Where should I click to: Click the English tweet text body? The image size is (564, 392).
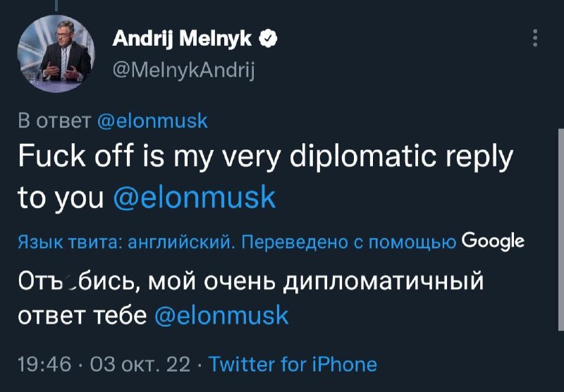click(266, 177)
